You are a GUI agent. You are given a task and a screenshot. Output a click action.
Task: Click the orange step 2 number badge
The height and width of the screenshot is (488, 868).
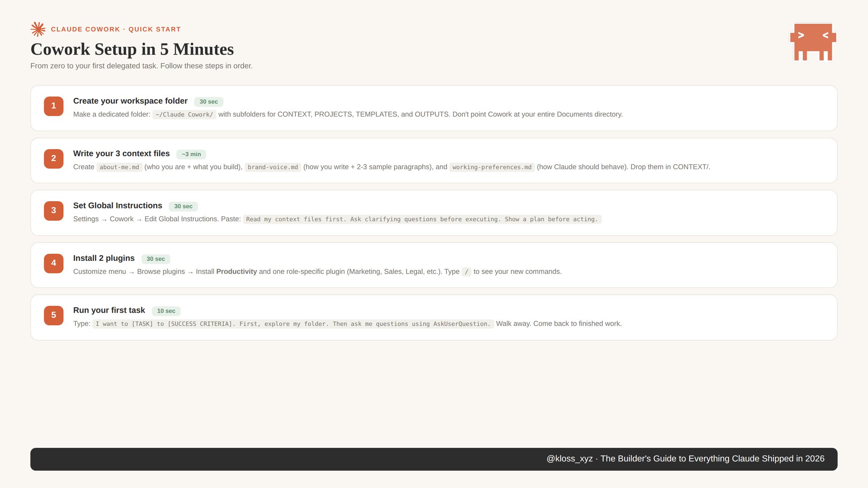pyautogui.click(x=54, y=158)
